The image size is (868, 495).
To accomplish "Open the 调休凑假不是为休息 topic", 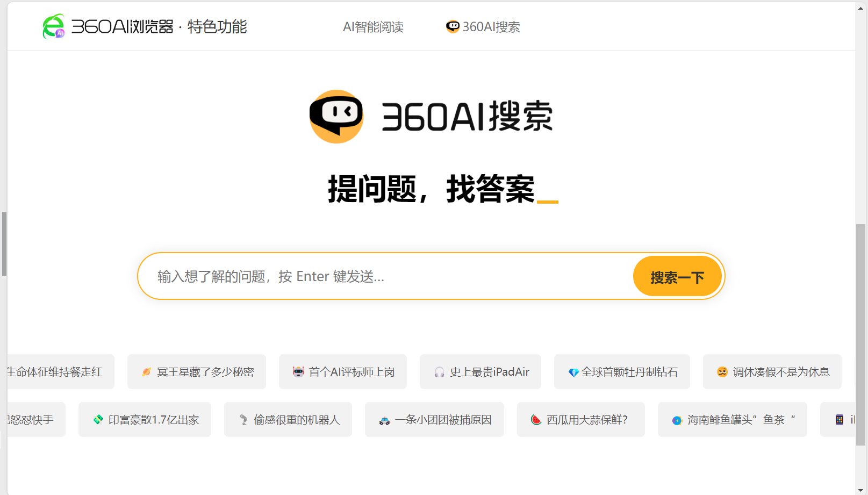I will (x=772, y=371).
